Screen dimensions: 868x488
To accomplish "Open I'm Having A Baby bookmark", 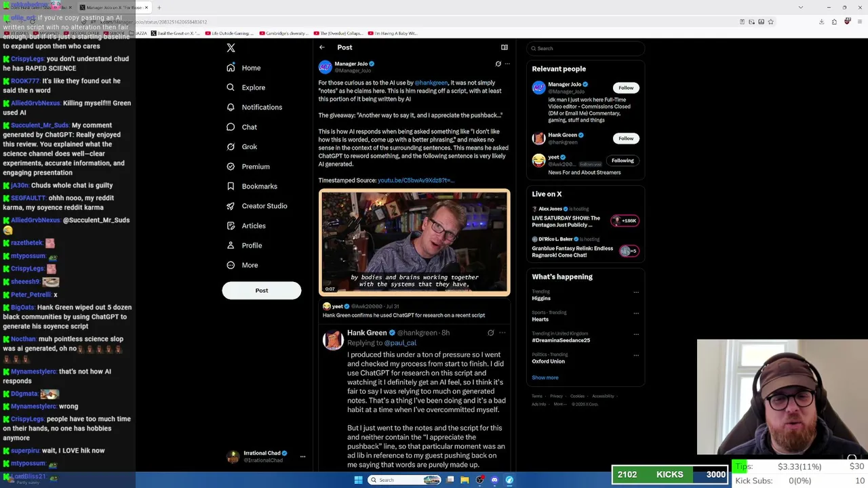I will [391, 33].
